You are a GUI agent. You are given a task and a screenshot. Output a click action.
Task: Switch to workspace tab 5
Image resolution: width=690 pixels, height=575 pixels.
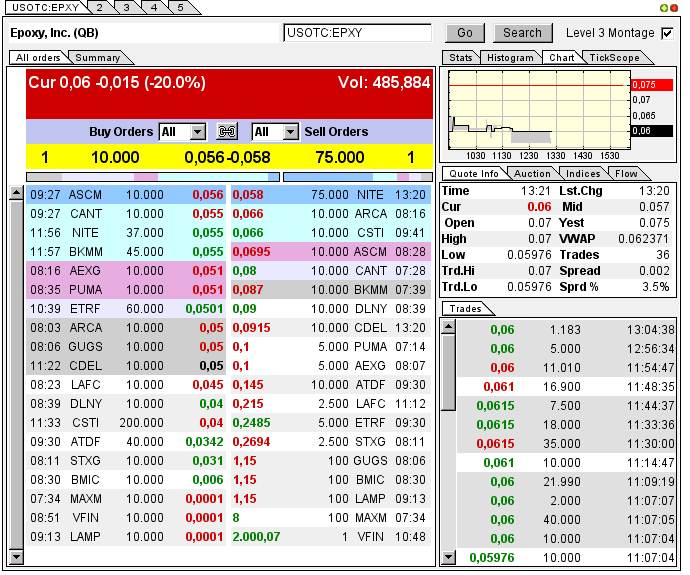[x=180, y=7]
